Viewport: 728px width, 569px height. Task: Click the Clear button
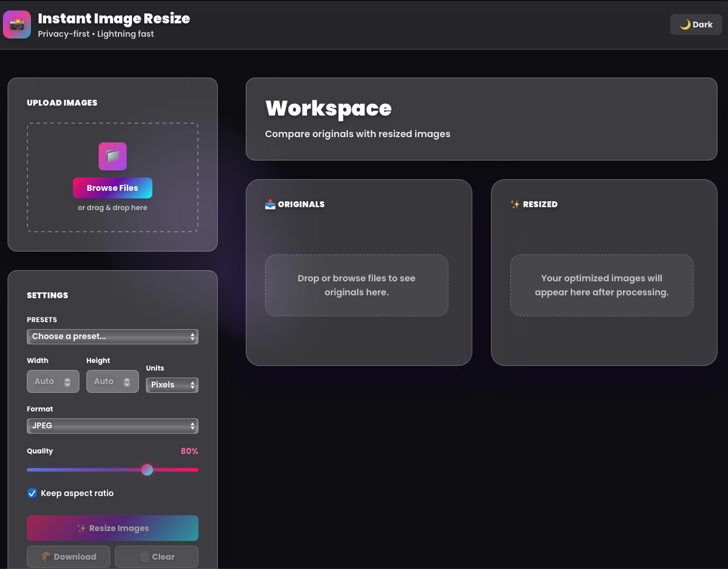pyautogui.click(x=156, y=557)
